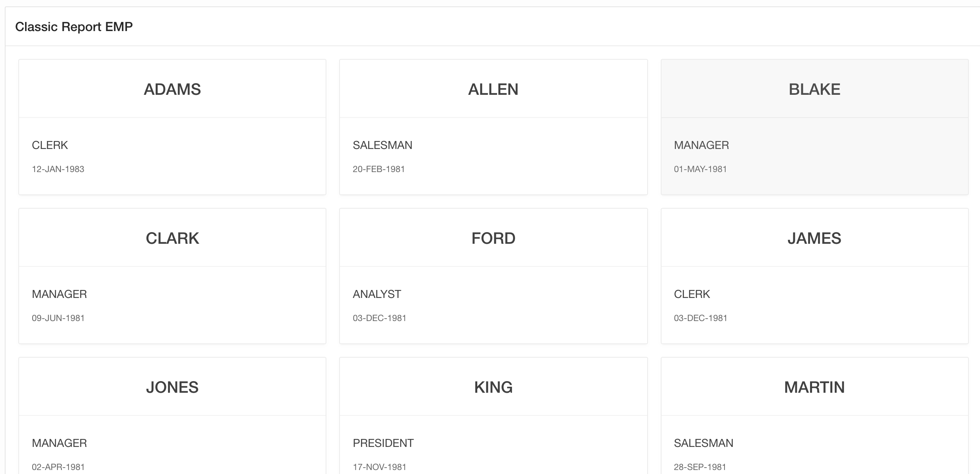The width and height of the screenshot is (980, 474).
Task: Click the MARTIN card title
Action: (814, 387)
